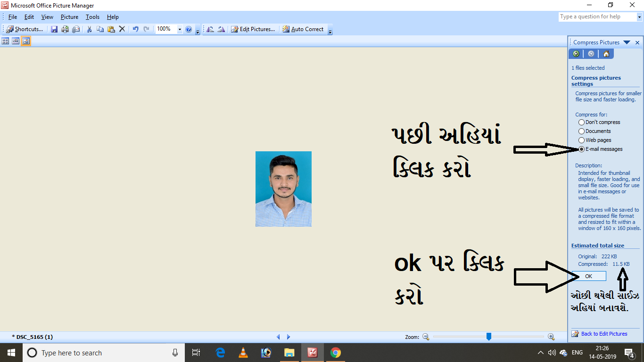
Task: Select the E-mail messages compression option
Action: coord(581,149)
